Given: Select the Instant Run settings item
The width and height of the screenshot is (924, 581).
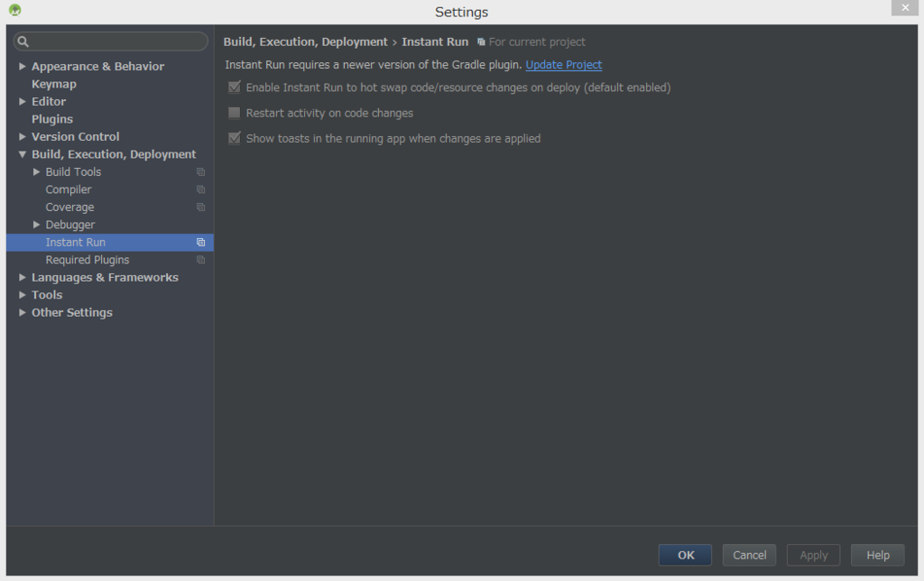Looking at the screenshot, I should tap(109, 242).
